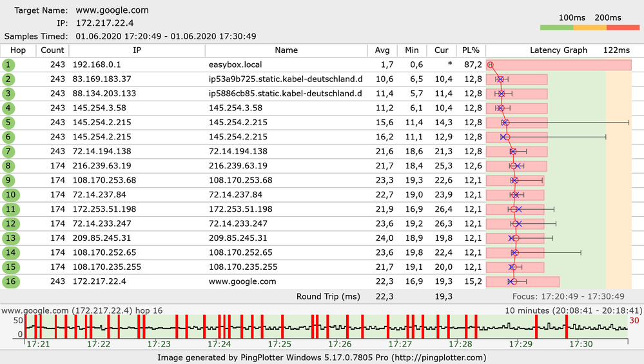Click the hop 5 latency graph bar
644x364 pixels.
pos(516,123)
